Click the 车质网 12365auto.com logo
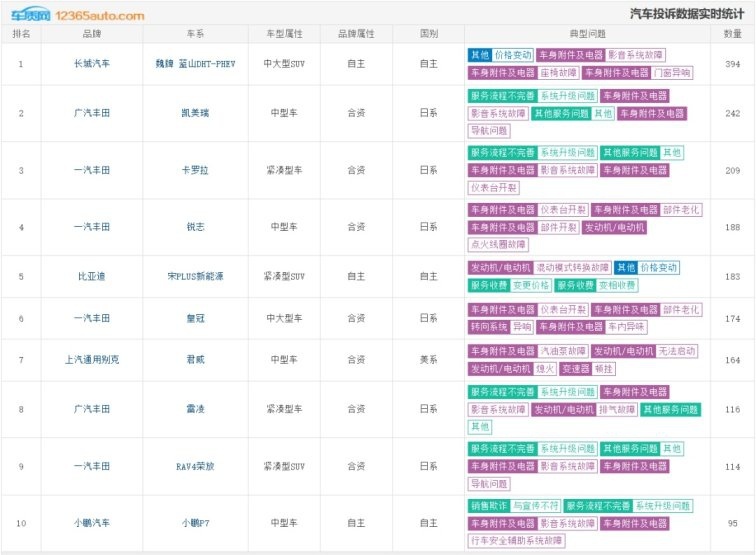The width and height of the screenshot is (756, 555). point(78,15)
